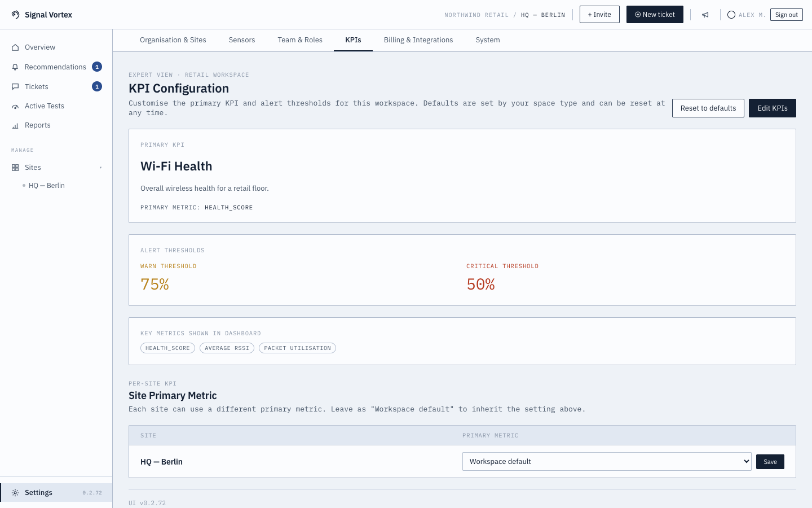
Task: Click the Reports bar chart icon
Action: pos(15,125)
